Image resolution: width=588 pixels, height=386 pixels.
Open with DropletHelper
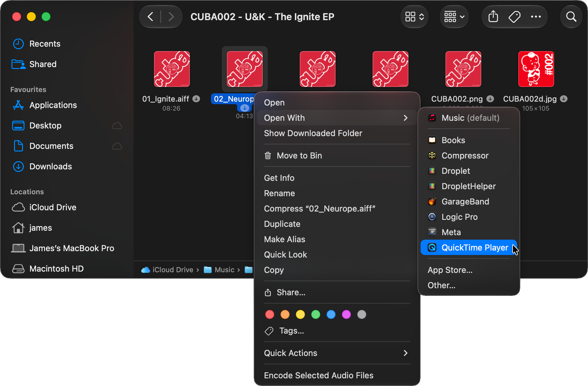point(469,186)
